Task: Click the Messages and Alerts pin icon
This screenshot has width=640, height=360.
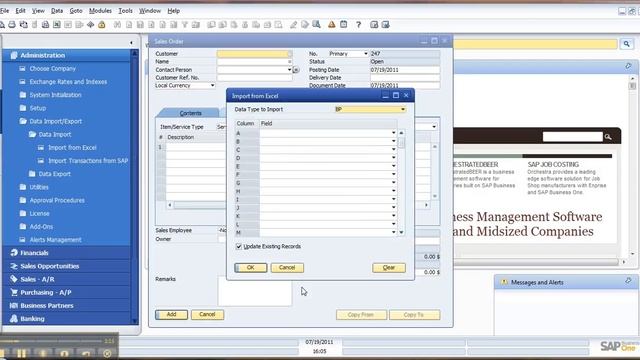Action: click(x=628, y=281)
